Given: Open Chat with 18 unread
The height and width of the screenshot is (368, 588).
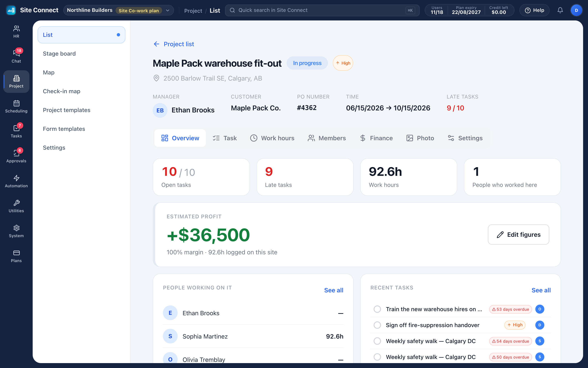Looking at the screenshot, I should (16, 56).
